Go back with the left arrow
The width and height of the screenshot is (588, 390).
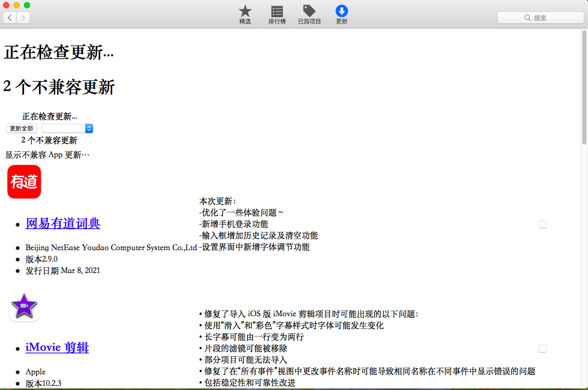coord(10,18)
